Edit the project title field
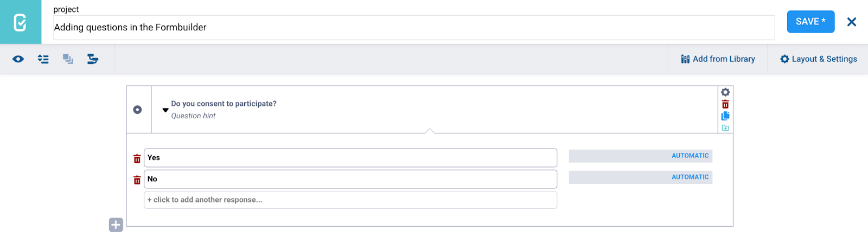 coord(413,28)
